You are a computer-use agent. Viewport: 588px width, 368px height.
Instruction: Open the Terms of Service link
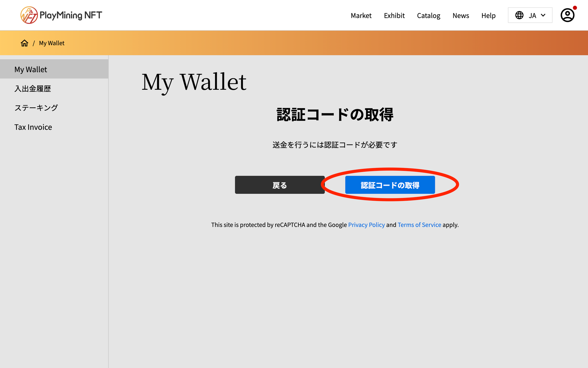point(419,225)
